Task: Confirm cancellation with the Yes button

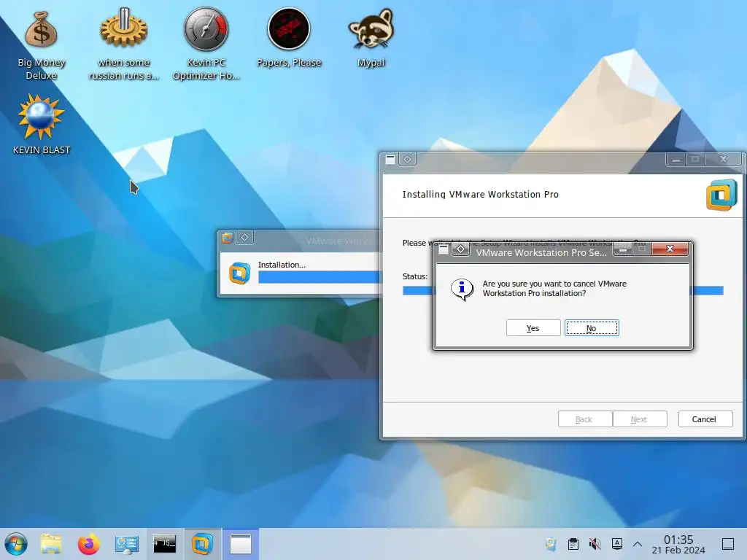Action: click(x=533, y=328)
